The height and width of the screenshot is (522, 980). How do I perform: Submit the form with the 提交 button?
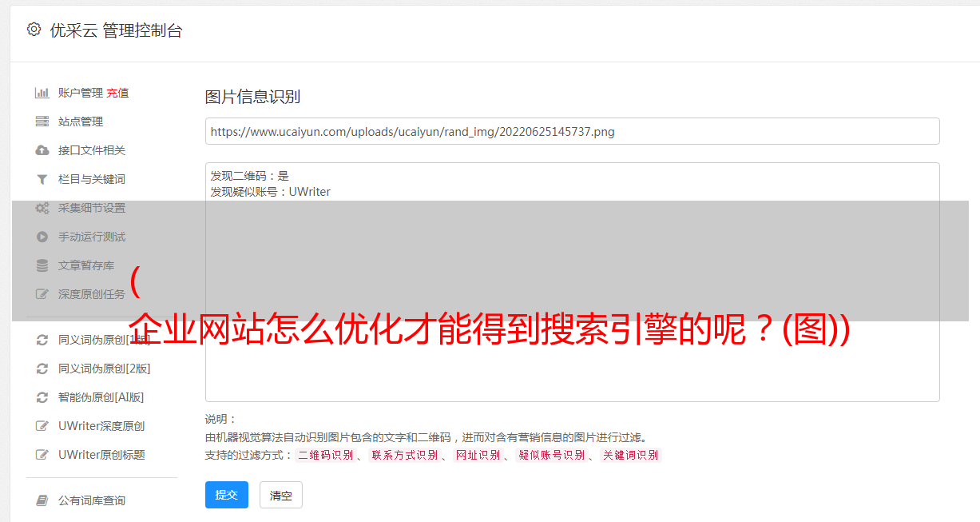pyautogui.click(x=227, y=495)
